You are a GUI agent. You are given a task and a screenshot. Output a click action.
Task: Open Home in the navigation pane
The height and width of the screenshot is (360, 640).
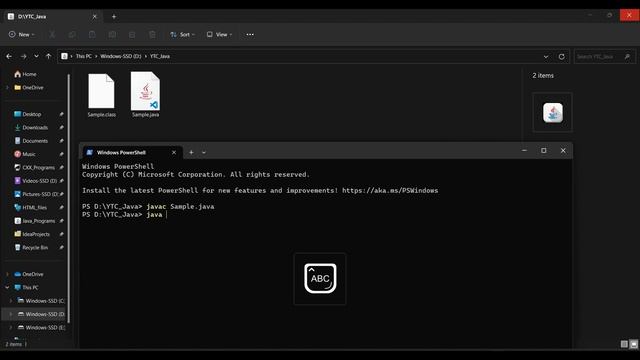tap(25, 74)
